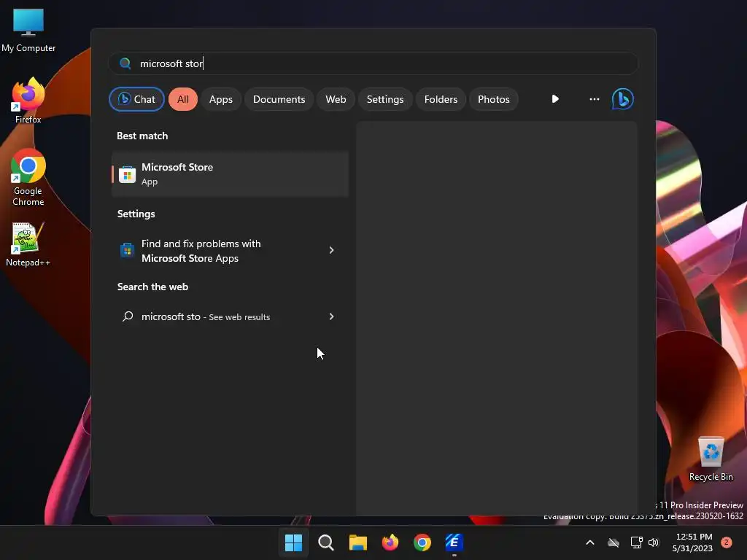The width and height of the screenshot is (747, 560).
Task: Show more filters with the right arrow
Action: 555,99
